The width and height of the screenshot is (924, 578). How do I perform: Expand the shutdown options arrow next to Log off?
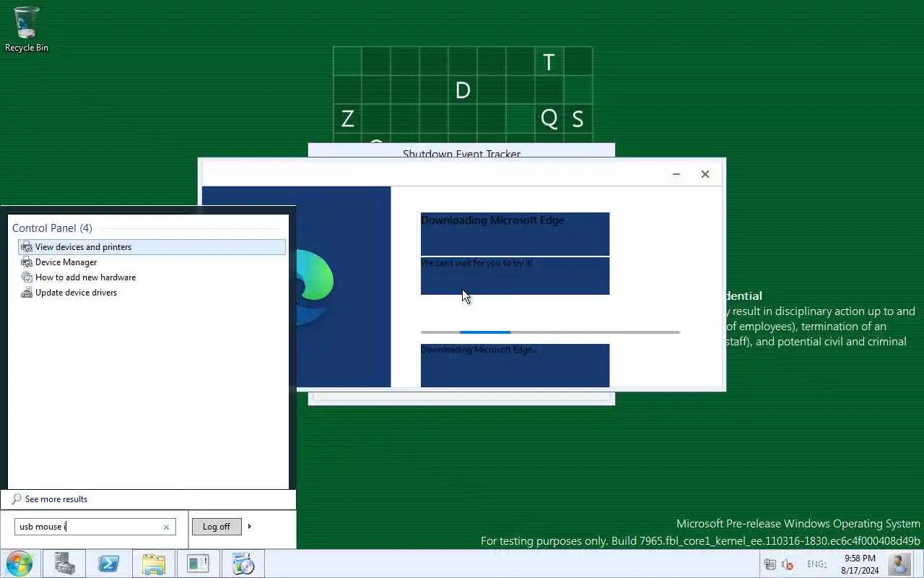coord(250,527)
